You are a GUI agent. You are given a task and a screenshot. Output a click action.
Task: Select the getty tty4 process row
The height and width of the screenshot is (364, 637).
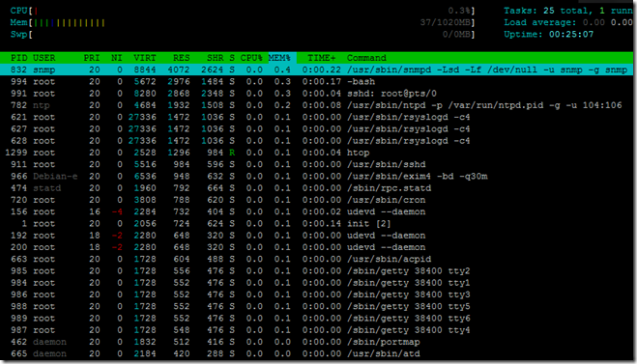[316, 330]
